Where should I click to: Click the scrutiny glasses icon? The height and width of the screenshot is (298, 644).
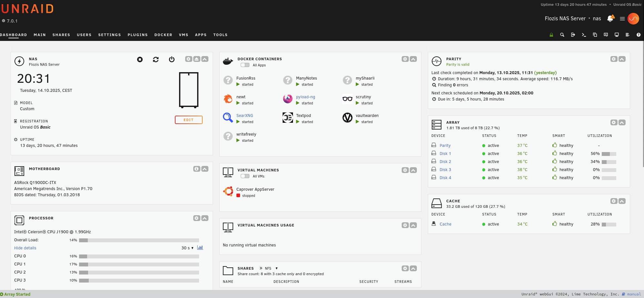point(347,99)
